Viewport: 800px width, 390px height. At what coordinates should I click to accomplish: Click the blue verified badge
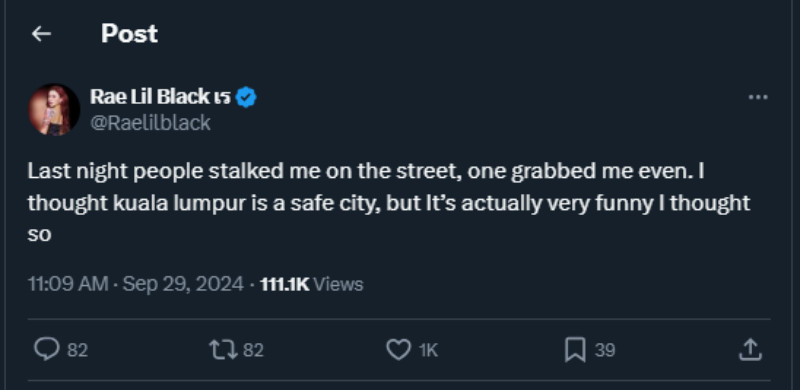(x=246, y=97)
